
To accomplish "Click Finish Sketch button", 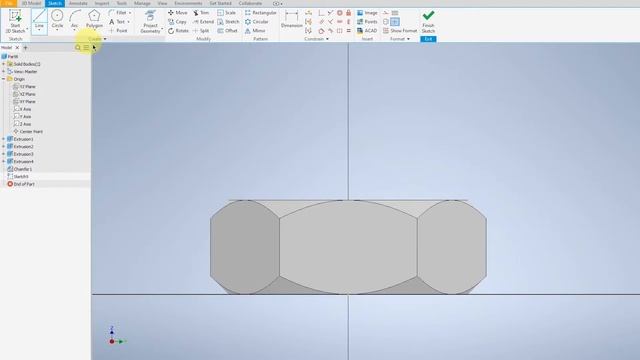I will point(428,22).
